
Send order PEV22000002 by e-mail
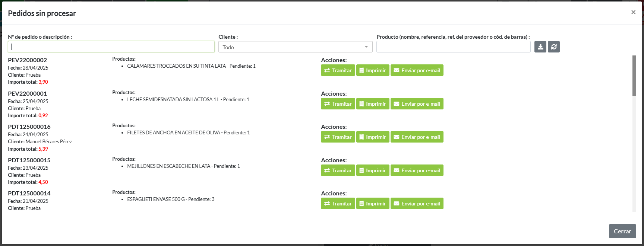click(x=417, y=70)
